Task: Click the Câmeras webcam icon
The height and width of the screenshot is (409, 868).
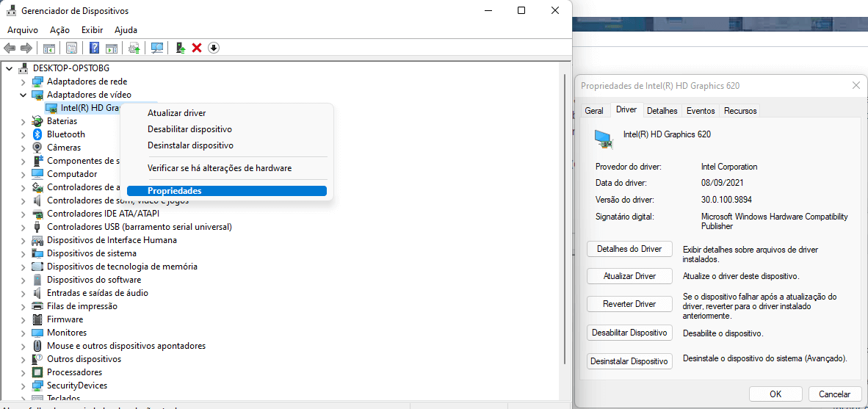Action: click(37, 148)
